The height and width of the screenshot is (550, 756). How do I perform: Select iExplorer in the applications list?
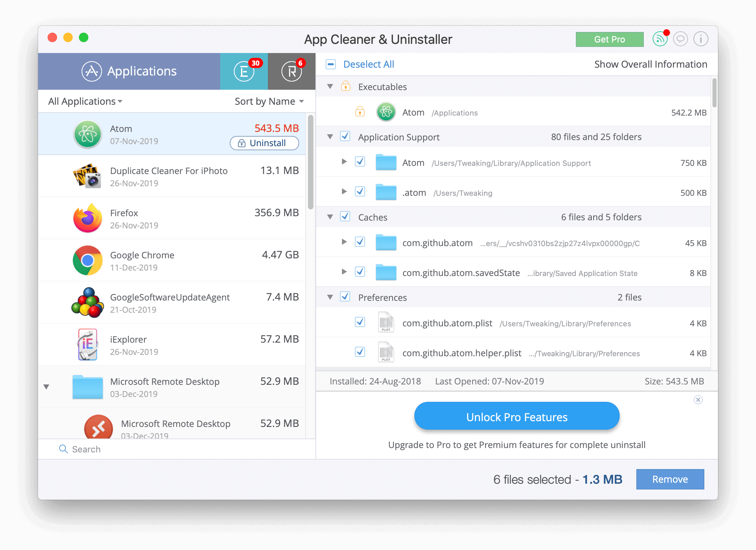coord(172,345)
